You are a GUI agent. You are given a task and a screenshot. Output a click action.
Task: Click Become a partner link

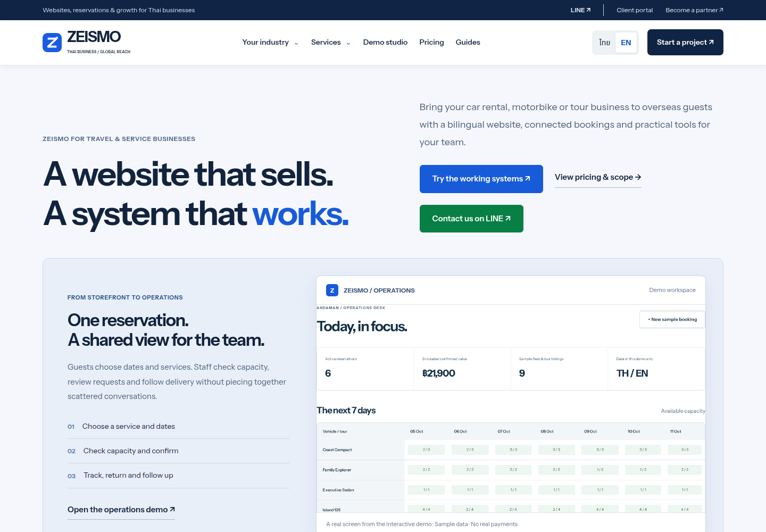tap(694, 10)
